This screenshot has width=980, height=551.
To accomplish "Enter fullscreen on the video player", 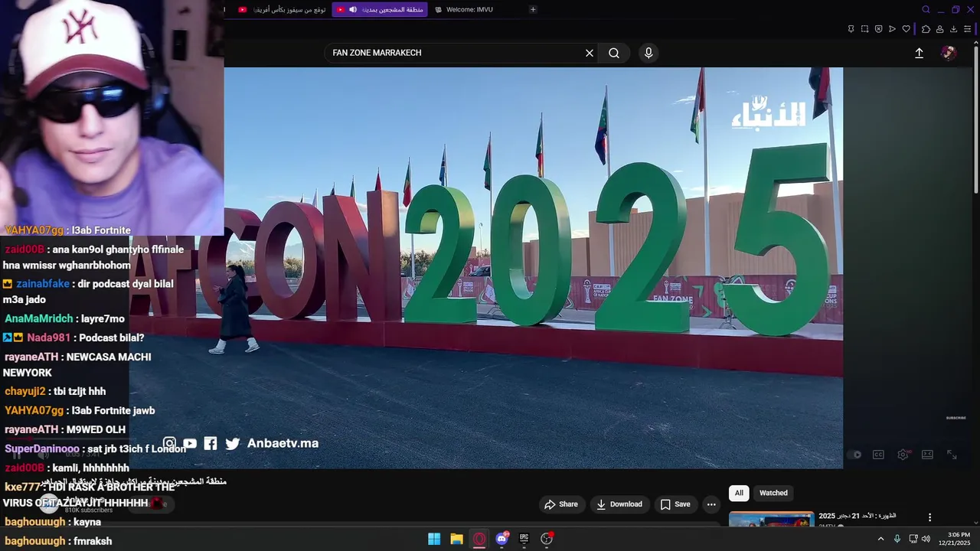I will click(x=952, y=455).
